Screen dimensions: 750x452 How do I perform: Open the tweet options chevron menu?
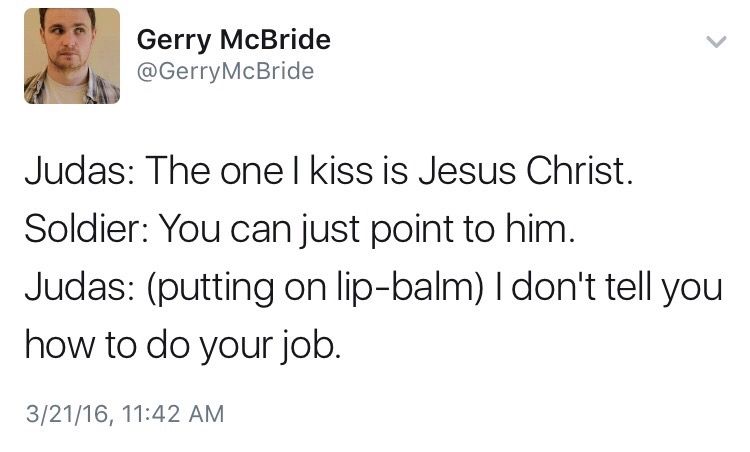[713, 42]
